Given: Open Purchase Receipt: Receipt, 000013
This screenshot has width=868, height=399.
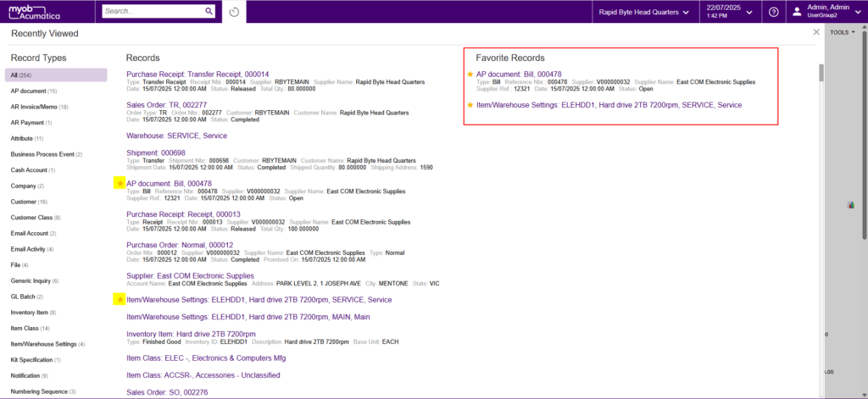Looking at the screenshot, I should coord(183,214).
